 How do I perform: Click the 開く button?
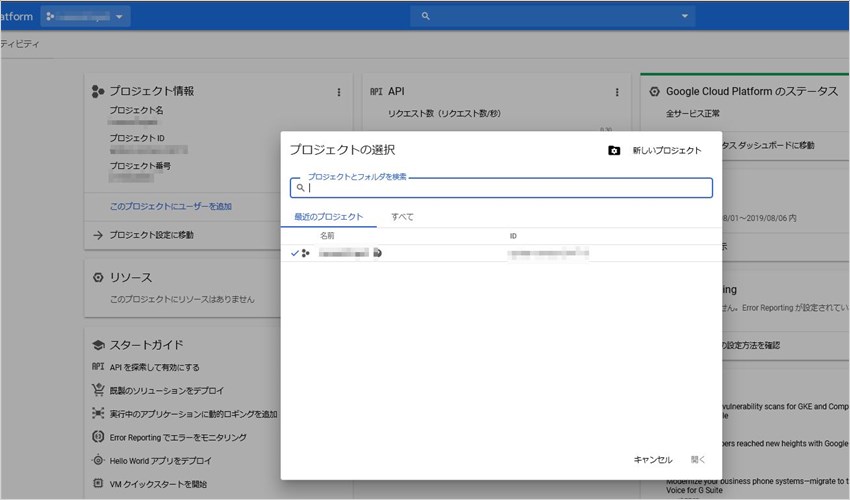click(x=698, y=460)
